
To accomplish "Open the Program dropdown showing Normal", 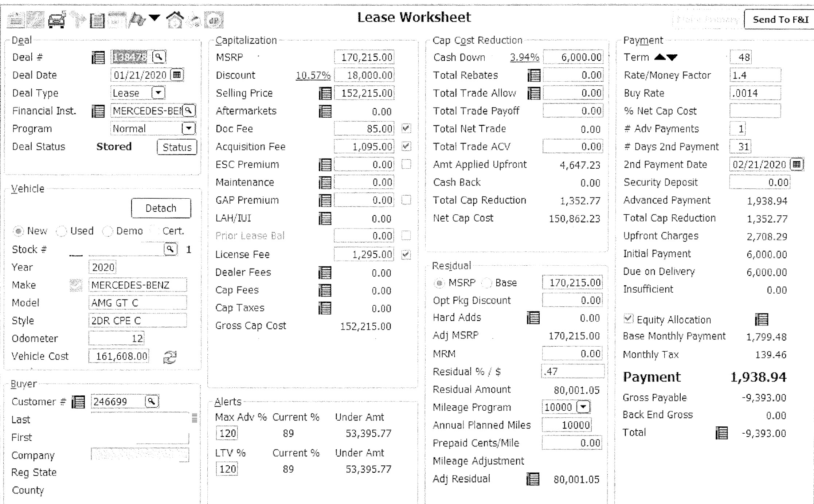I will tap(188, 128).
